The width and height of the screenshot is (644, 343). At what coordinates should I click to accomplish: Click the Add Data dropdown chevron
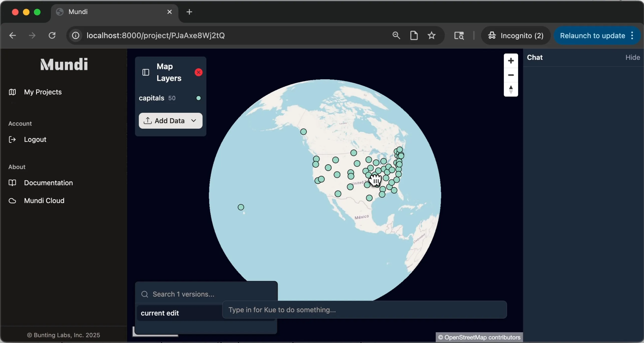tap(194, 121)
